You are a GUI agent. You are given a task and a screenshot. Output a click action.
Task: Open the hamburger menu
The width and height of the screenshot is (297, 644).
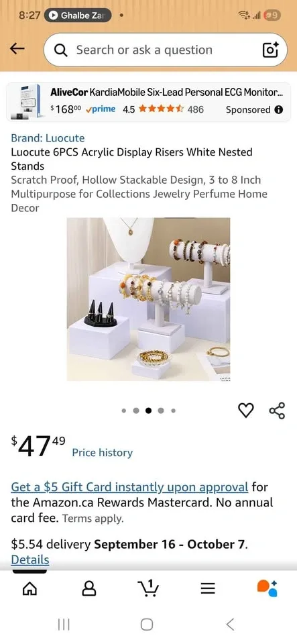(208, 589)
